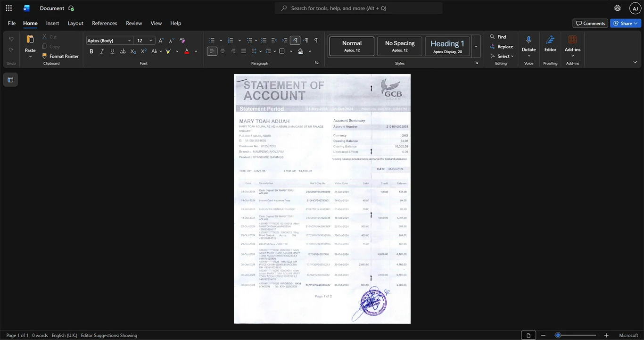This screenshot has height=340, width=644.
Task: Apply the No Spacing style
Action: 400,46
